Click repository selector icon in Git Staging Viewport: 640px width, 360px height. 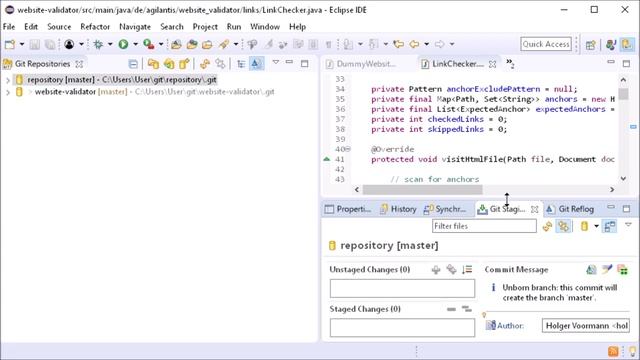[x=584, y=226]
